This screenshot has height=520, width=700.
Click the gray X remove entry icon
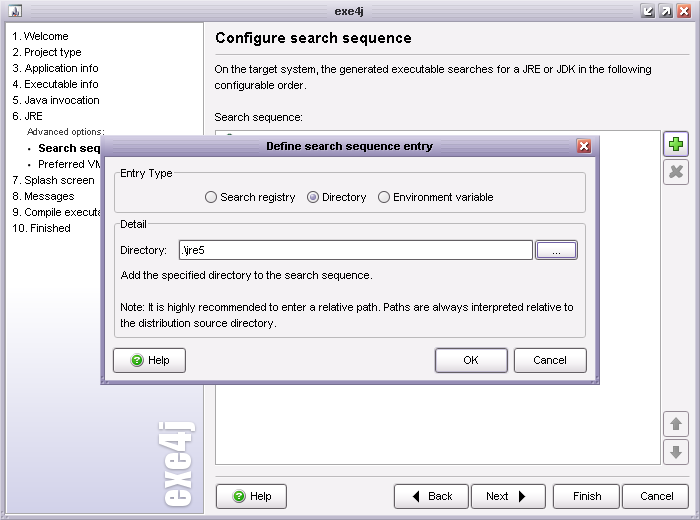pyautogui.click(x=676, y=172)
